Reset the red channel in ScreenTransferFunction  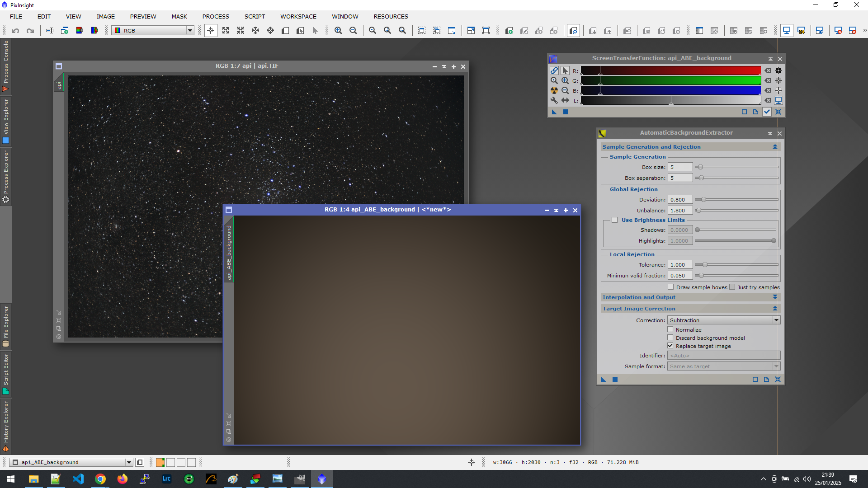[x=768, y=70]
